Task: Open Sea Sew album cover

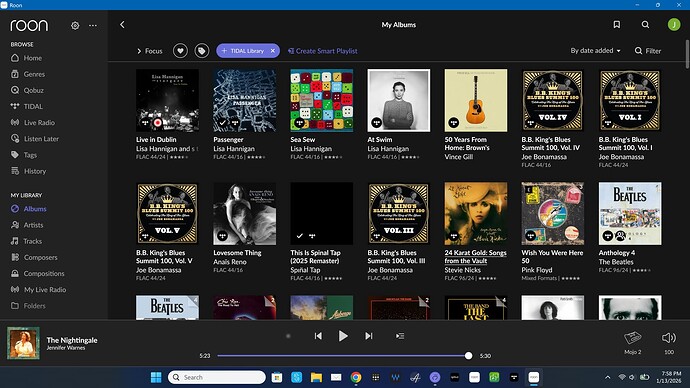Action: click(x=322, y=100)
